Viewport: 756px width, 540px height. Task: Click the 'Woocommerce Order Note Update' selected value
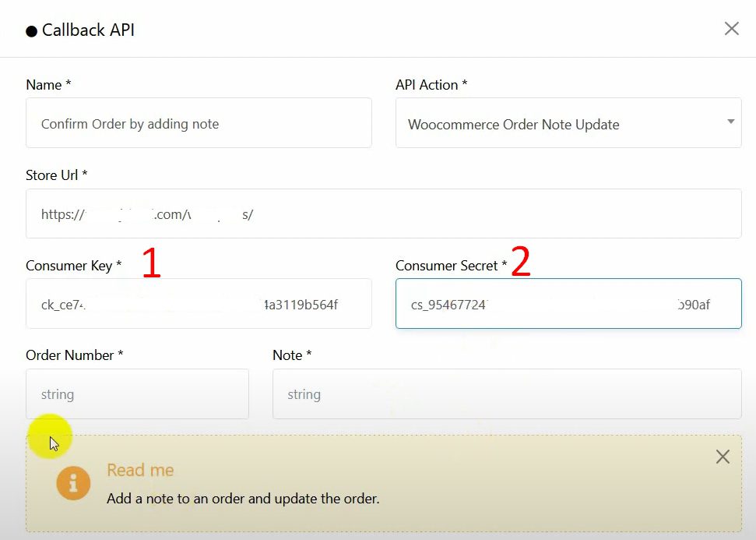[514, 125]
